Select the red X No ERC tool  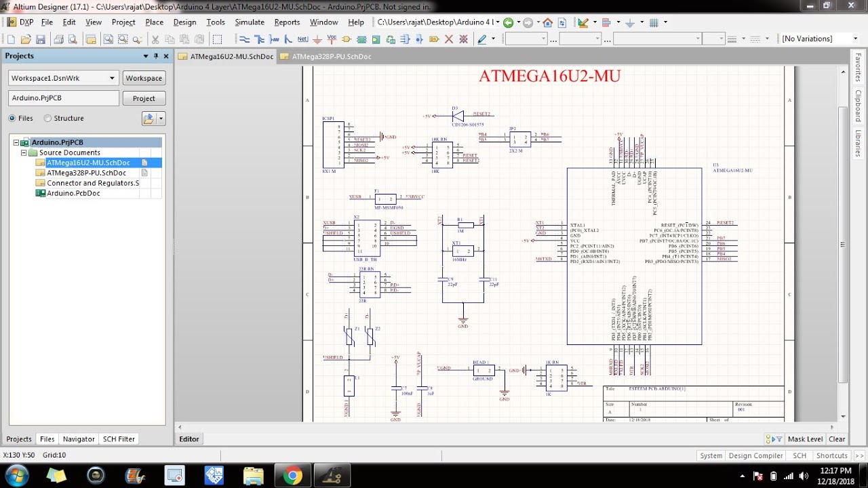(448, 39)
